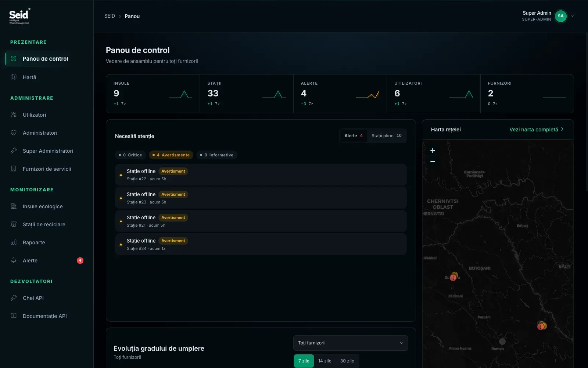Click the Chei API label
Viewport: 588px width, 368px height.
coord(33,298)
